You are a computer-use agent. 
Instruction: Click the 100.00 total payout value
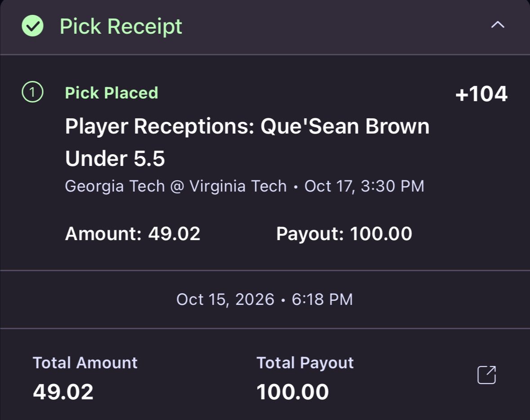tap(292, 392)
